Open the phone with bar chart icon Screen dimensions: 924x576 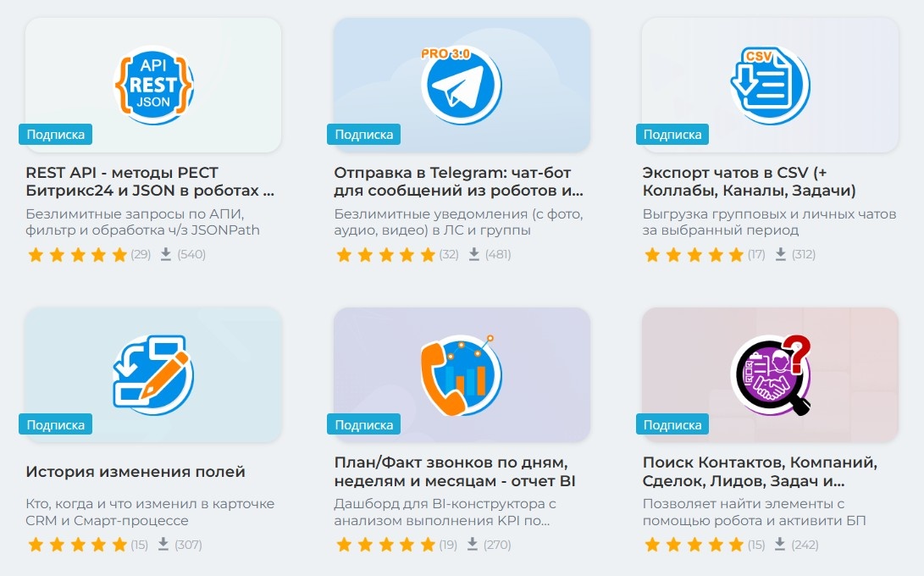coord(461,375)
